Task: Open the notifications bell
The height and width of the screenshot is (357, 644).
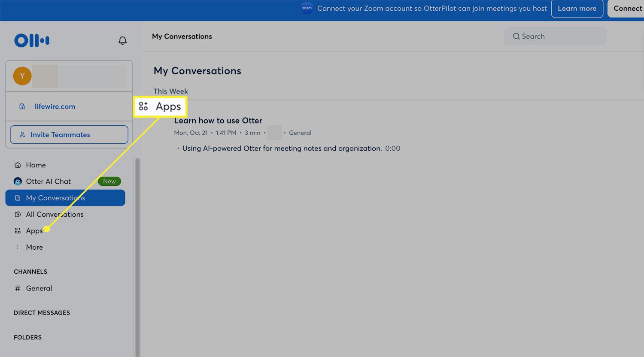Action: tap(122, 41)
